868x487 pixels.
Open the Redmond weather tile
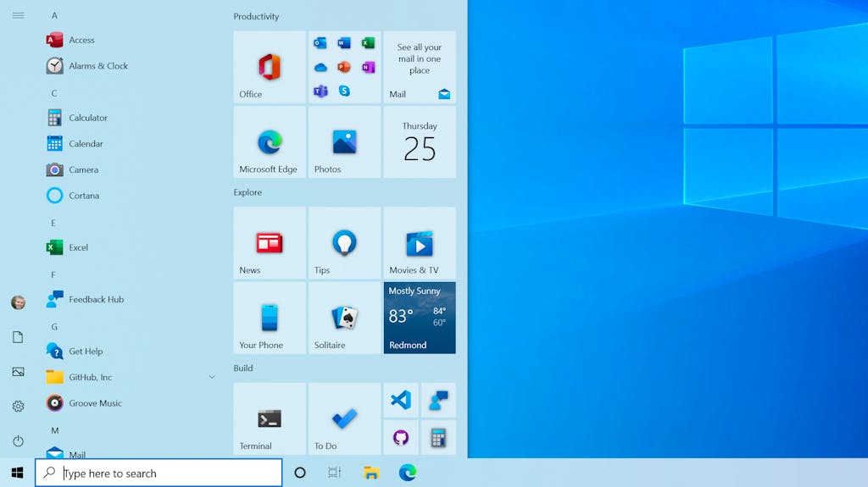[420, 318]
